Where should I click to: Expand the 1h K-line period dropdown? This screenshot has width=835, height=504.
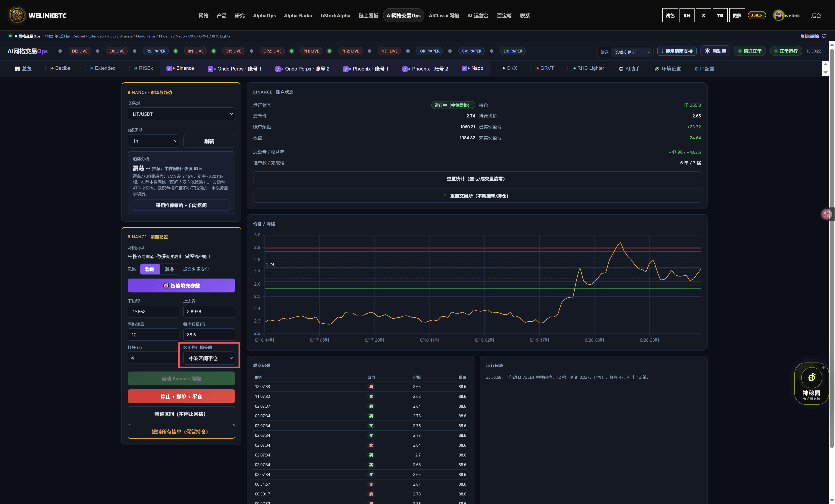click(x=153, y=141)
